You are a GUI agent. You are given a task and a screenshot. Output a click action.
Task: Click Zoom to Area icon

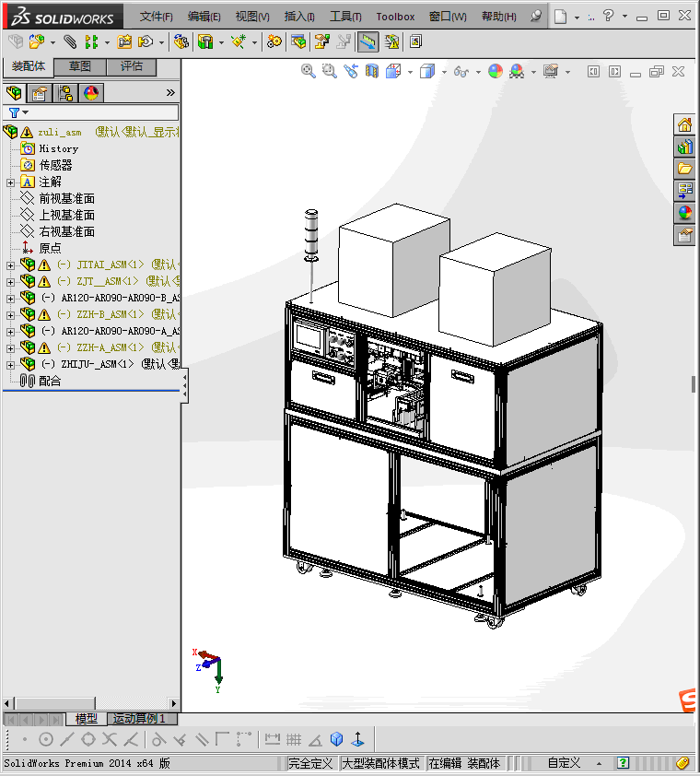pos(330,71)
